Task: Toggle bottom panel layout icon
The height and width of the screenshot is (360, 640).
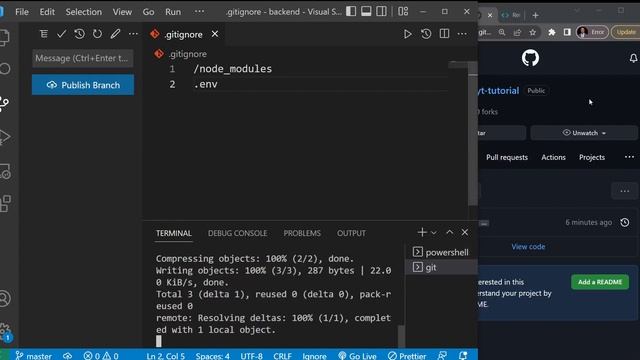Action: 366,11
